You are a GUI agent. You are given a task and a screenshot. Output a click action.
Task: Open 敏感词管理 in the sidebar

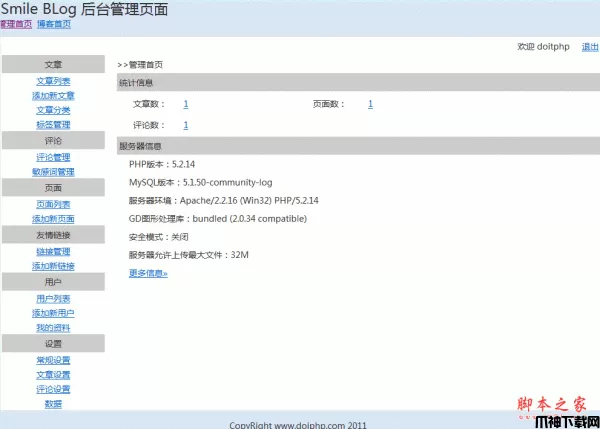click(53, 172)
